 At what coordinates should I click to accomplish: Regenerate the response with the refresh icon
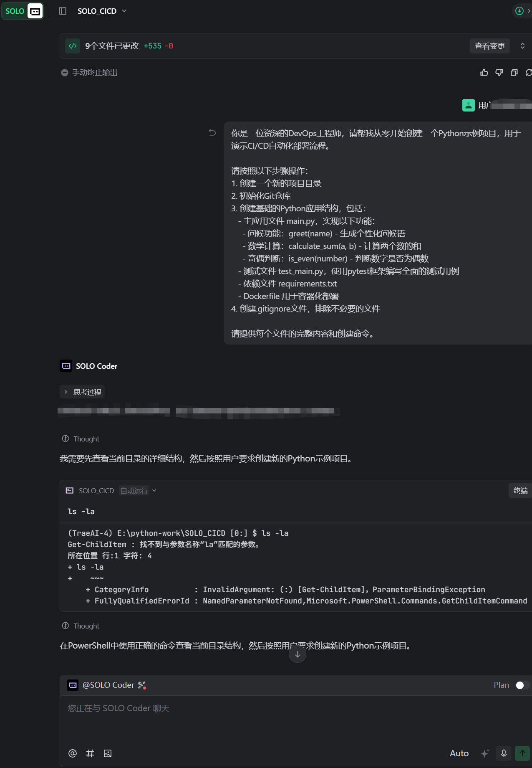click(529, 73)
